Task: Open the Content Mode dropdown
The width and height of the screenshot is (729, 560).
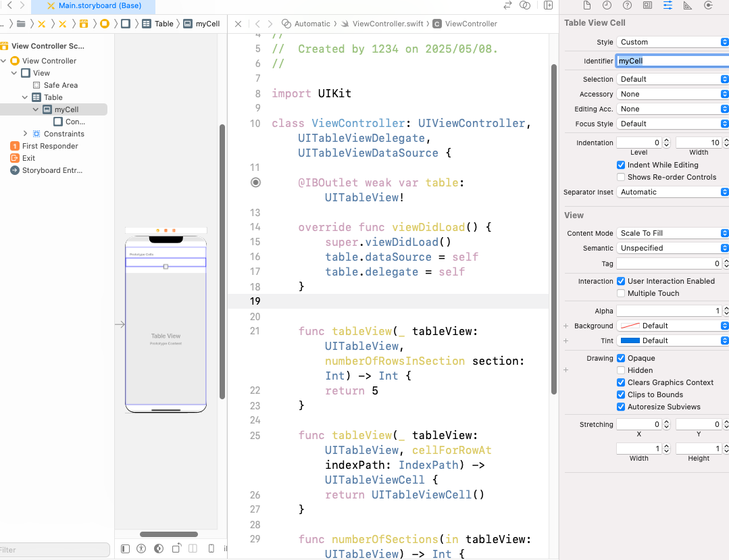Action: (672, 233)
